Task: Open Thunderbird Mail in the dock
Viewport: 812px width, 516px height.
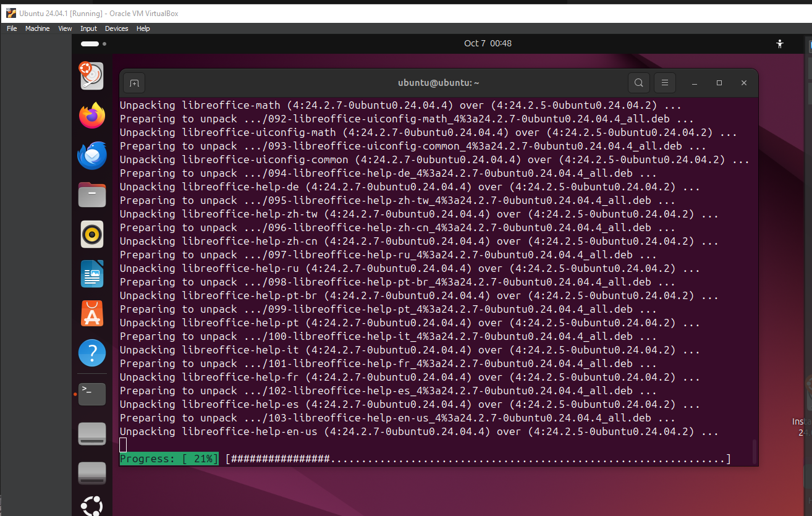Action: coord(92,155)
